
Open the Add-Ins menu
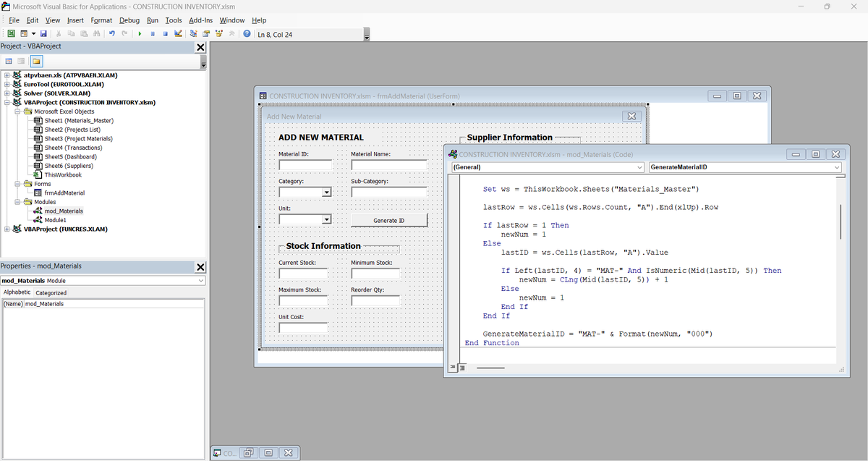click(200, 20)
